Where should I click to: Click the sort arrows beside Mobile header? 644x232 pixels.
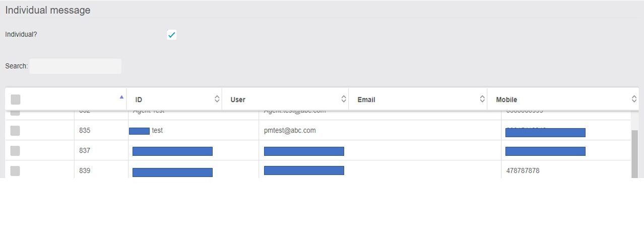(x=634, y=99)
